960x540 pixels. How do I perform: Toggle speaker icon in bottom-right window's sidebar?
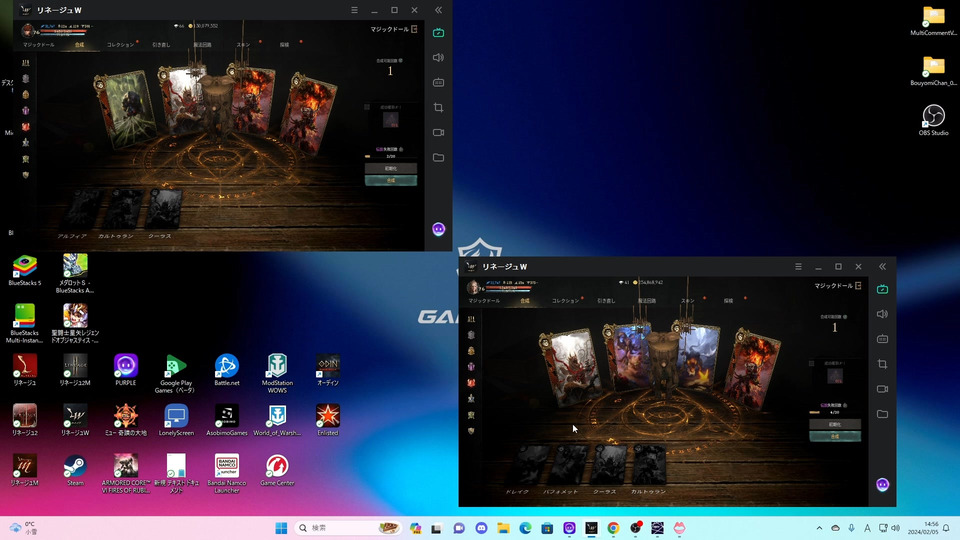882,314
